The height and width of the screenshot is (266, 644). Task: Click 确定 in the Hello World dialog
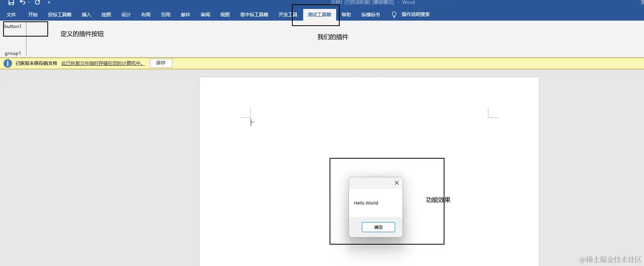[x=378, y=227]
